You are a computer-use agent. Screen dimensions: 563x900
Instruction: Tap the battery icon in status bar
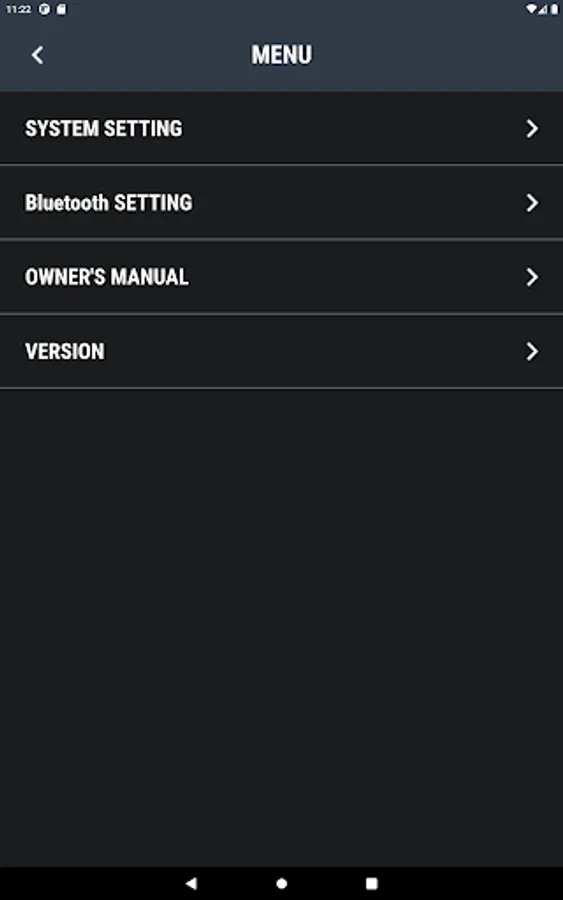[x=554, y=9]
